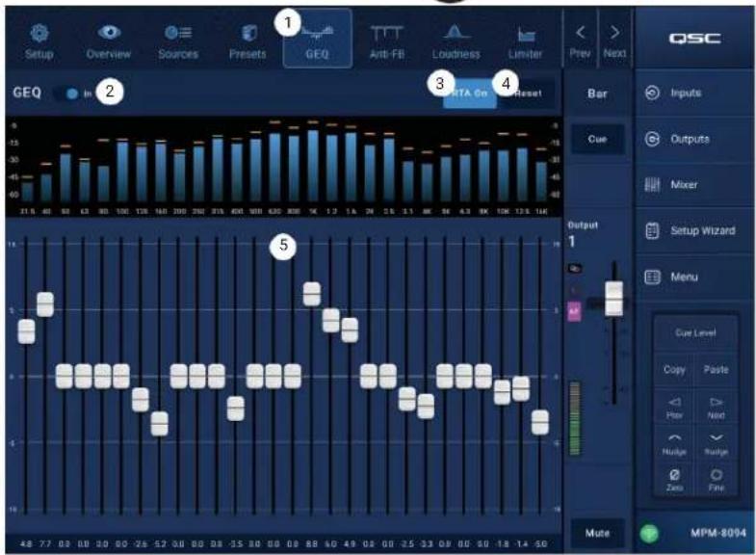The width and height of the screenshot is (756, 555).
Task: Click the -5.2 gain value readout
Action: click(160, 543)
